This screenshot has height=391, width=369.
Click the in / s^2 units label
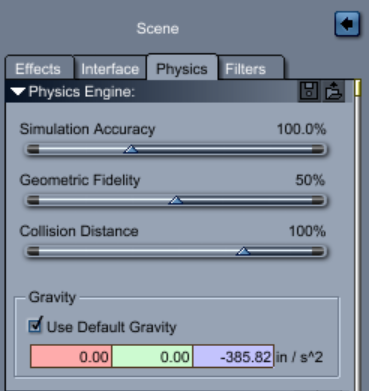tap(299, 357)
